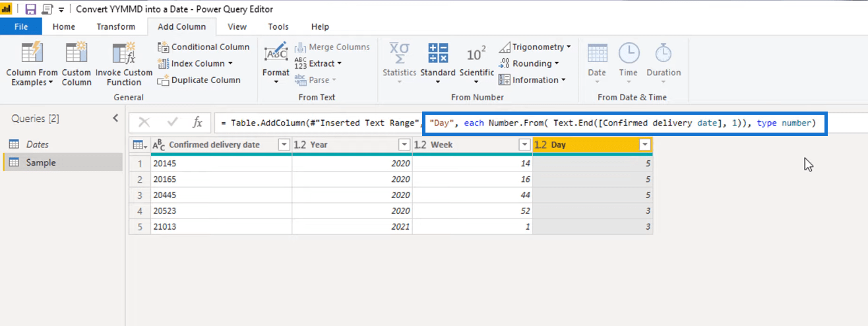This screenshot has width=868, height=326.
Task: Open the Extract dropdown
Action: [x=318, y=63]
